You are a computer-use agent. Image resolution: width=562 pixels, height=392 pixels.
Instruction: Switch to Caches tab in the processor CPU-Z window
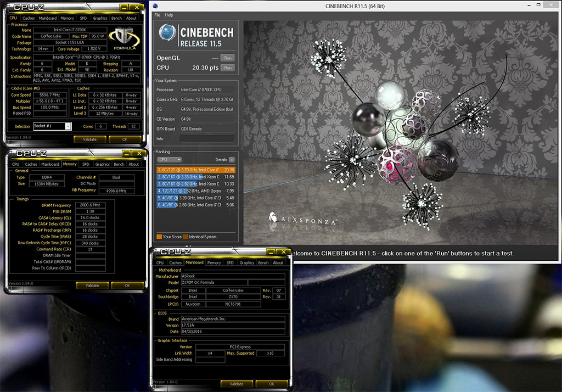point(29,18)
